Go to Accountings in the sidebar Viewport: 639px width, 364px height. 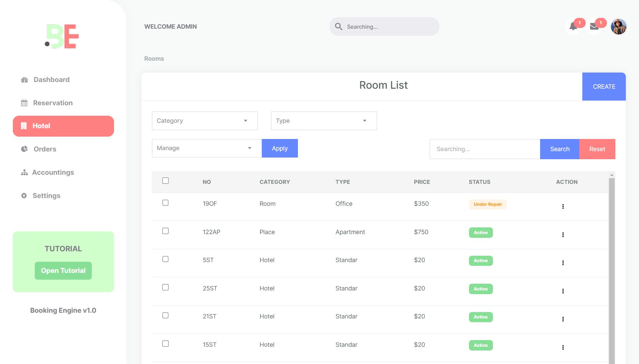tap(53, 172)
